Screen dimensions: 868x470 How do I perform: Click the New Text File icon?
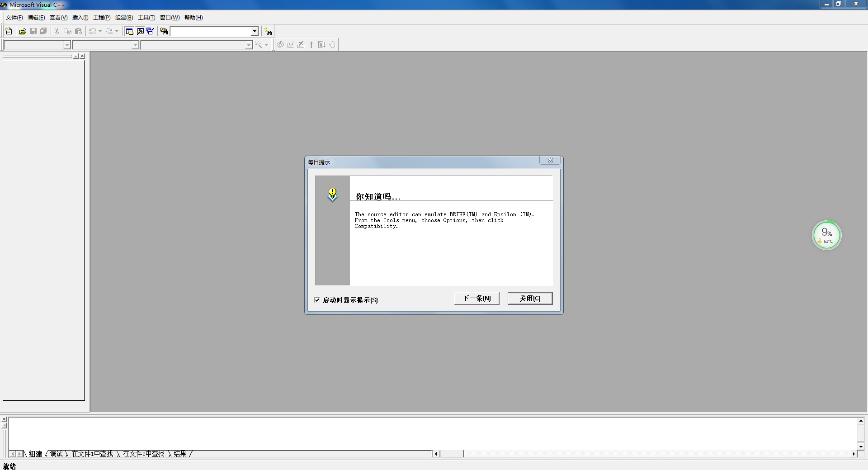click(x=9, y=31)
